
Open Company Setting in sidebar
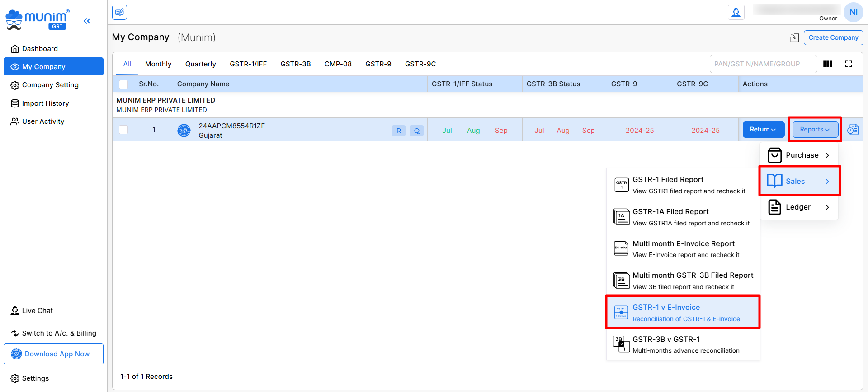pos(53,85)
